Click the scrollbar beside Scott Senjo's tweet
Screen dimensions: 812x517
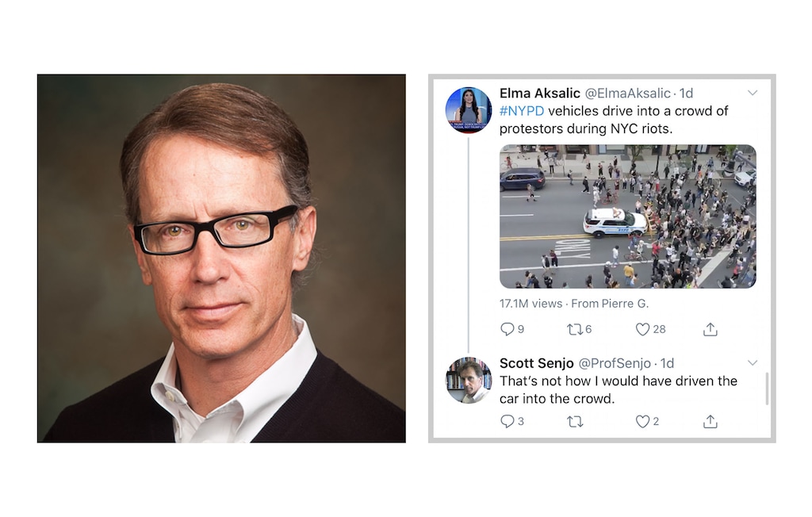[767, 388]
